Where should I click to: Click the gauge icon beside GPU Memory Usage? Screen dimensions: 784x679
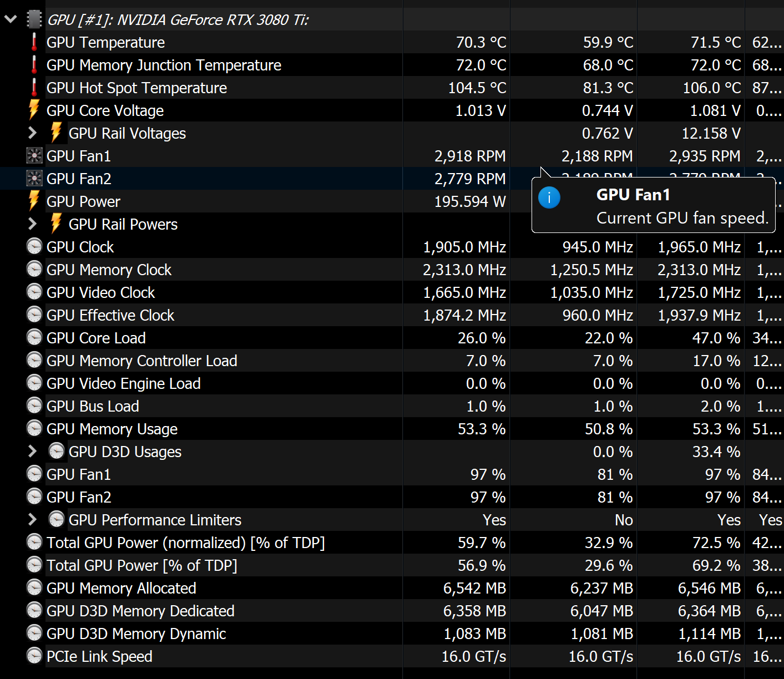[x=34, y=428]
